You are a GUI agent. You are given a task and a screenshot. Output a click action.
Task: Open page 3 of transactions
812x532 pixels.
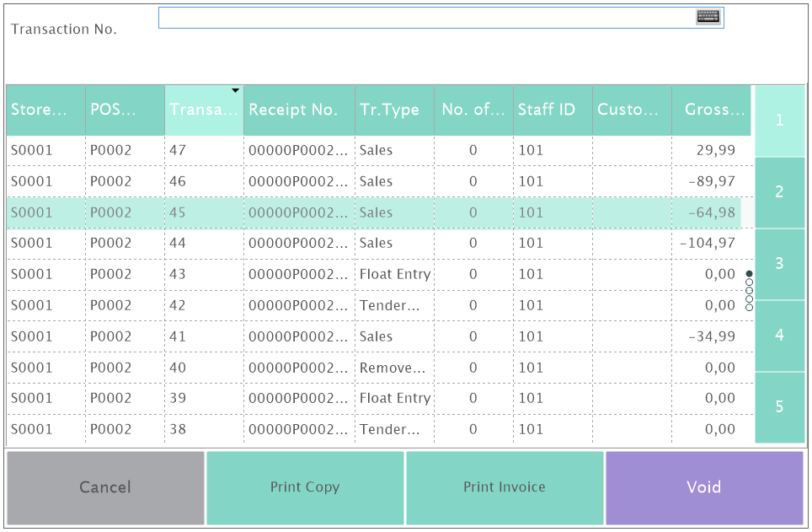coord(779,264)
